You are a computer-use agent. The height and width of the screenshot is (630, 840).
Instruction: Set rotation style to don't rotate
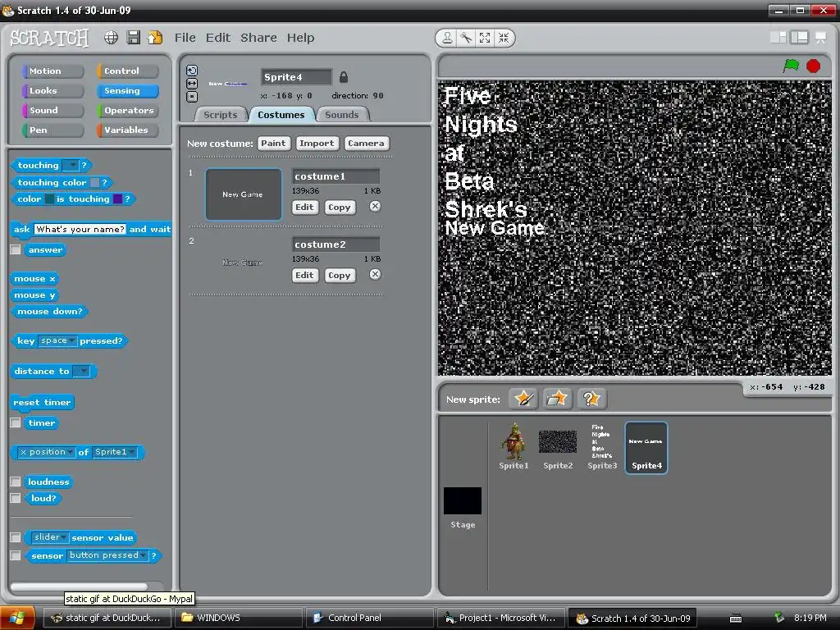[192, 97]
